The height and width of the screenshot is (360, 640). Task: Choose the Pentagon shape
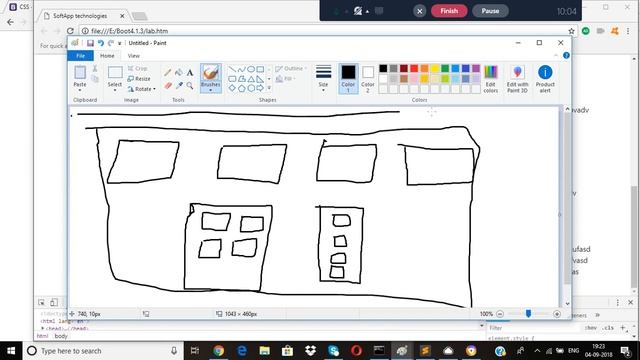pyautogui.click(x=242, y=88)
